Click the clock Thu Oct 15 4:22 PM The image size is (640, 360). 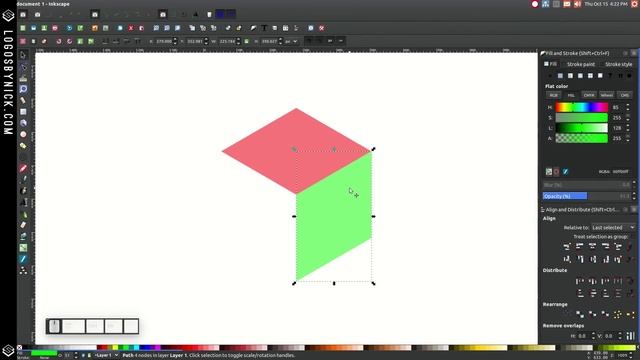point(606,4)
